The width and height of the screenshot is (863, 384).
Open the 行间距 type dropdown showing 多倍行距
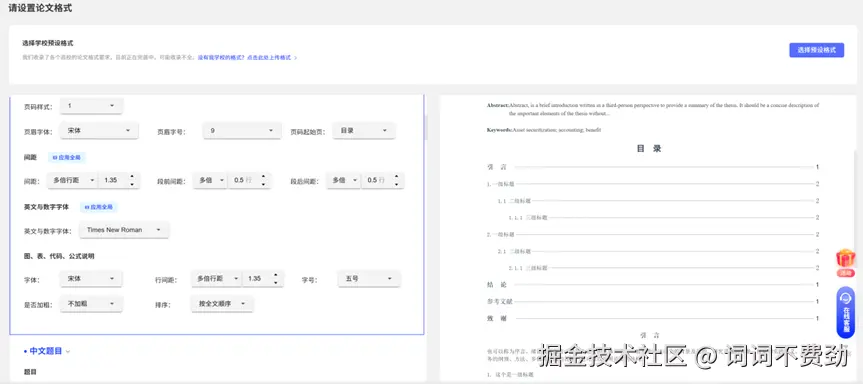(x=216, y=279)
